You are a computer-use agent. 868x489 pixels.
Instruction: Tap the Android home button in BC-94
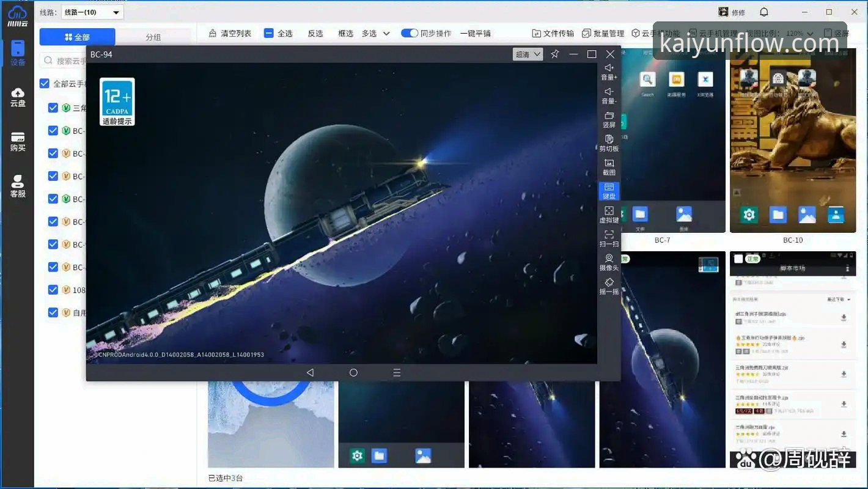[353, 372]
